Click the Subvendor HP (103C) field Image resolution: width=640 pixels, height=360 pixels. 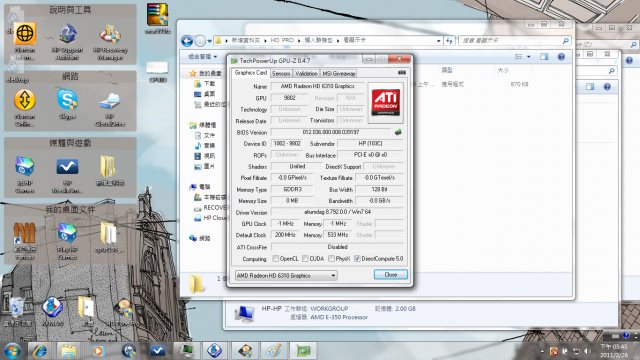tap(370, 144)
